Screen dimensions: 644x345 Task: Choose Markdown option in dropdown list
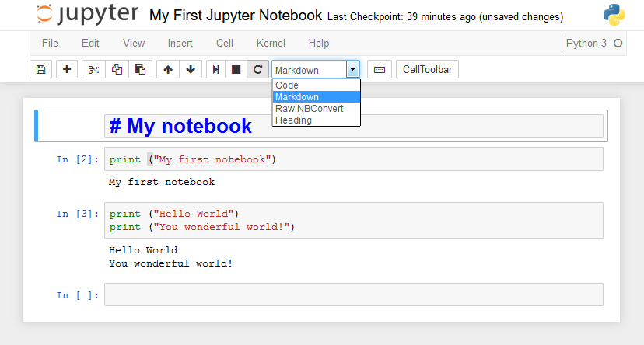point(317,97)
